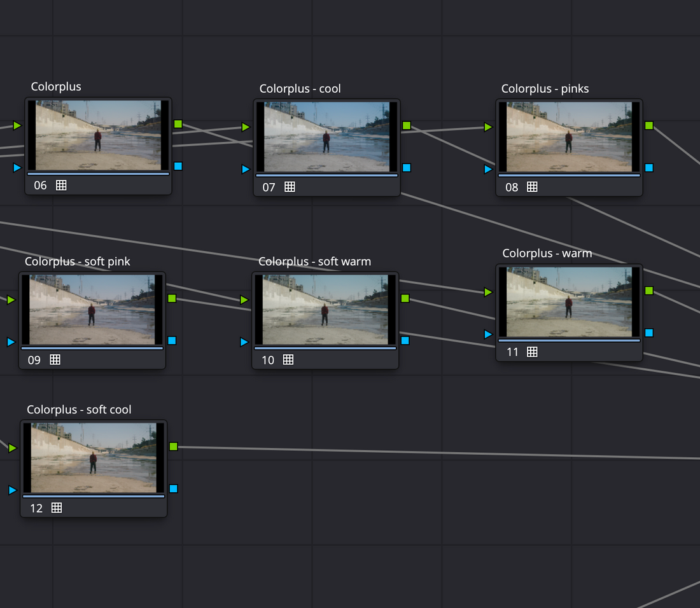The height and width of the screenshot is (608, 700).
Task: Click green RGB input triangle of node 10
Action: point(244,300)
